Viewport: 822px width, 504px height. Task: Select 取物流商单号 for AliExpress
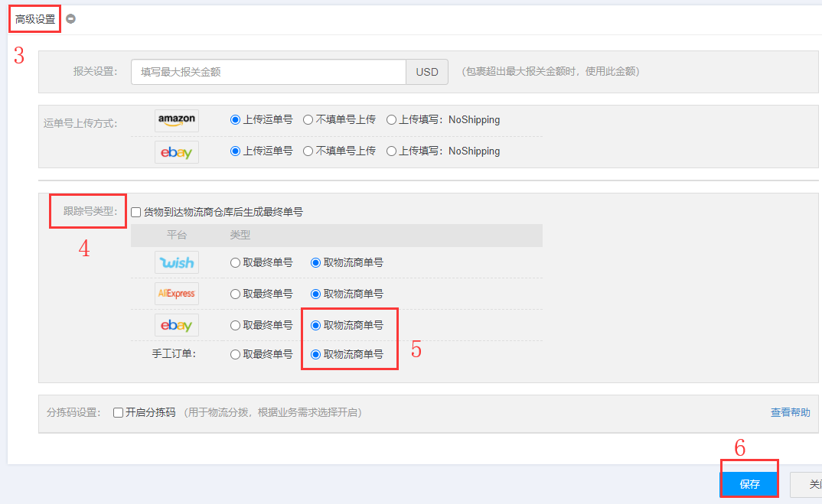point(315,294)
